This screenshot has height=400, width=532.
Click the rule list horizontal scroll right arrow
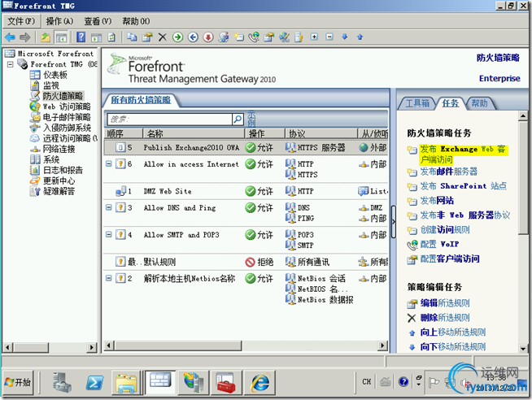tap(382, 346)
